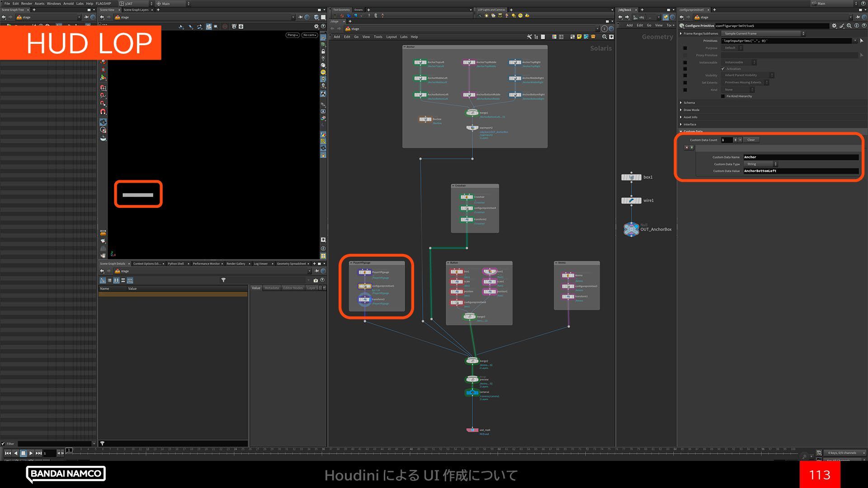
Task: Click plus button to increase Custom Data Count
Action: click(736, 140)
